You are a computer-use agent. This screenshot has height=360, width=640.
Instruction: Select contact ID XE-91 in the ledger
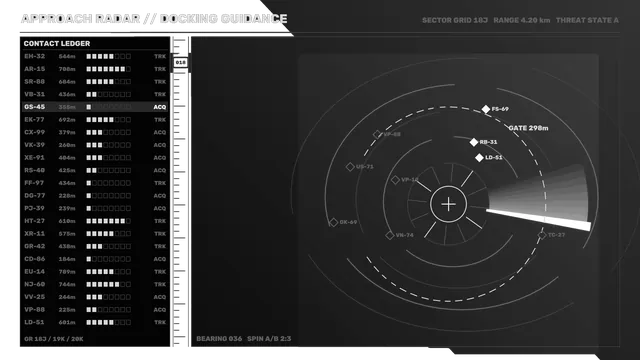click(34, 158)
